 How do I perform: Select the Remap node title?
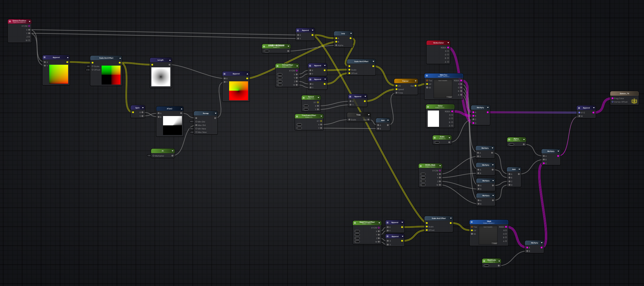(206, 113)
